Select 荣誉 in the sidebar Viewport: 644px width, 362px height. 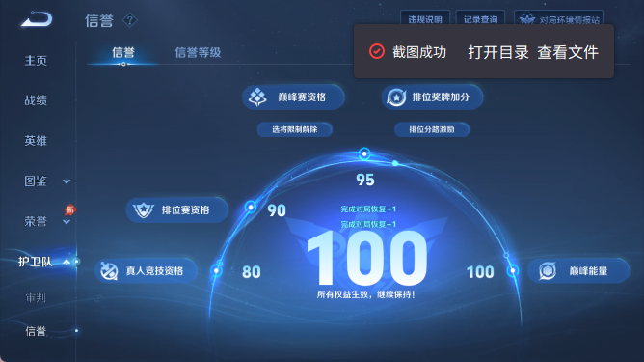(36, 221)
